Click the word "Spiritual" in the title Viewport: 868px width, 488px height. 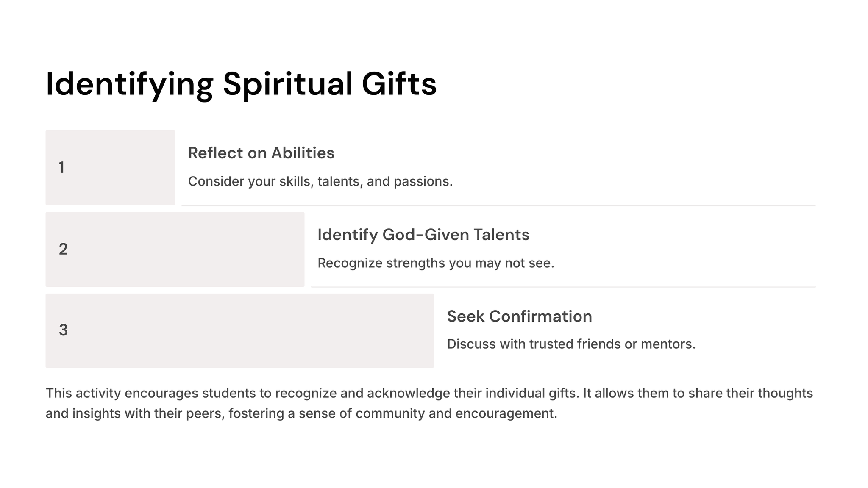pyautogui.click(x=287, y=84)
